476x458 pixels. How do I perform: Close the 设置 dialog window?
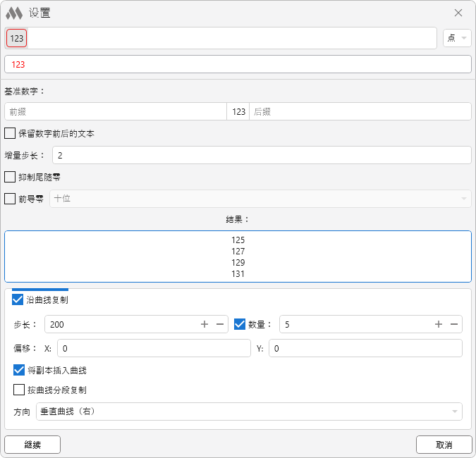point(458,13)
